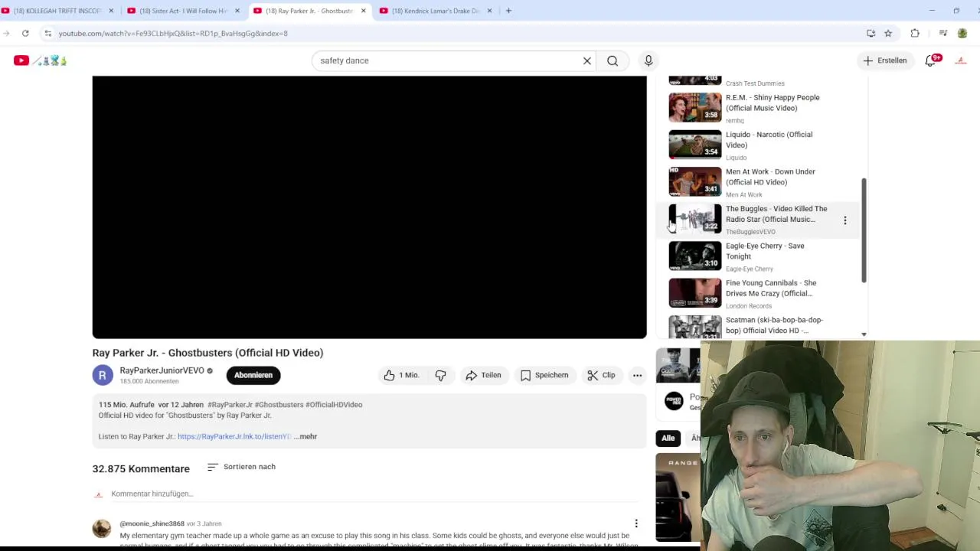The height and width of the screenshot is (551, 980).
Task: Create a clip with the Clip button
Action: [601, 375]
